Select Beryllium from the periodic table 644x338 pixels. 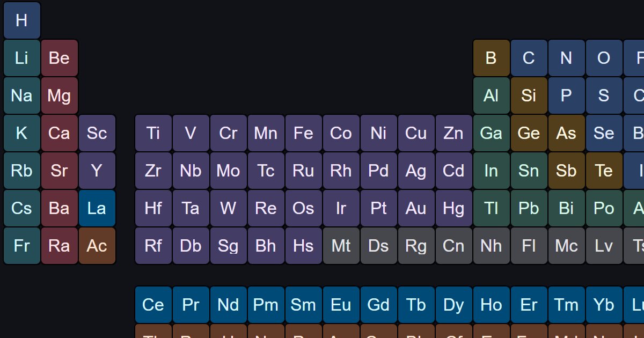[59, 58]
